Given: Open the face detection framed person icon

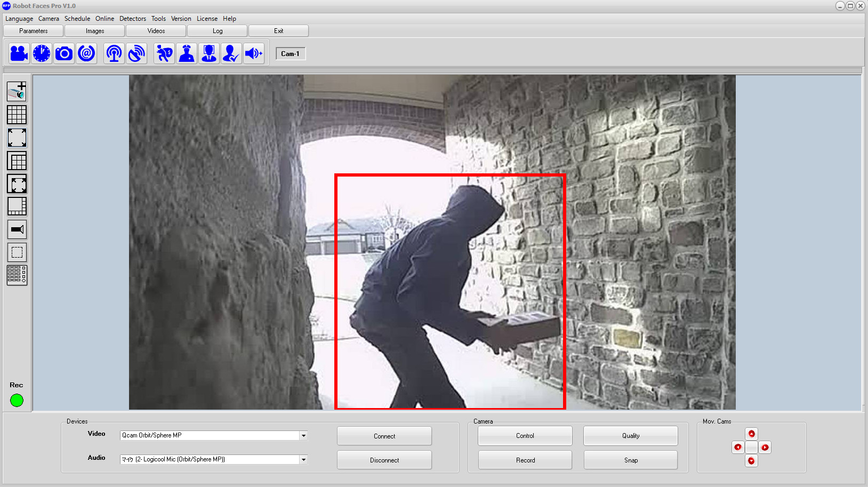Looking at the screenshot, I should coord(209,53).
